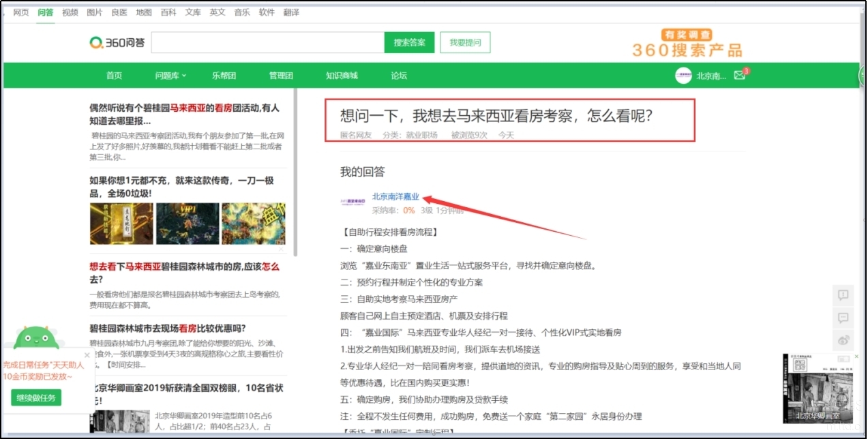This screenshot has width=868, height=439.
Task: Expand the 问题库 dropdown menu
Action: click(170, 76)
